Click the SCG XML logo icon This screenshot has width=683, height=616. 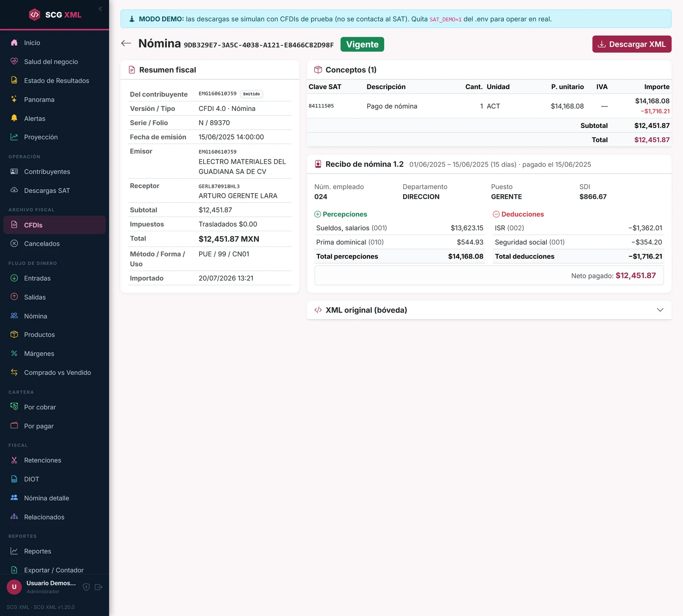click(x=35, y=15)
